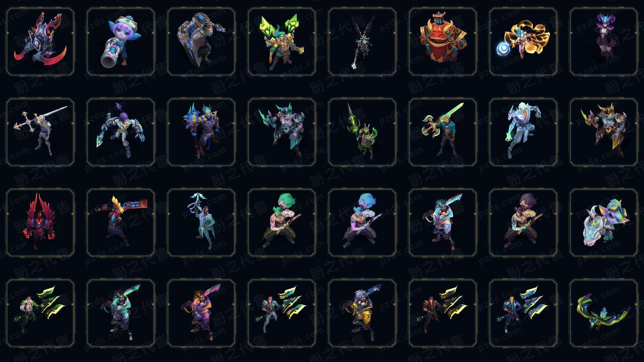Select the fighter with giant red wrench
Viewport: 644px width, 362px height.
point(121,223)
